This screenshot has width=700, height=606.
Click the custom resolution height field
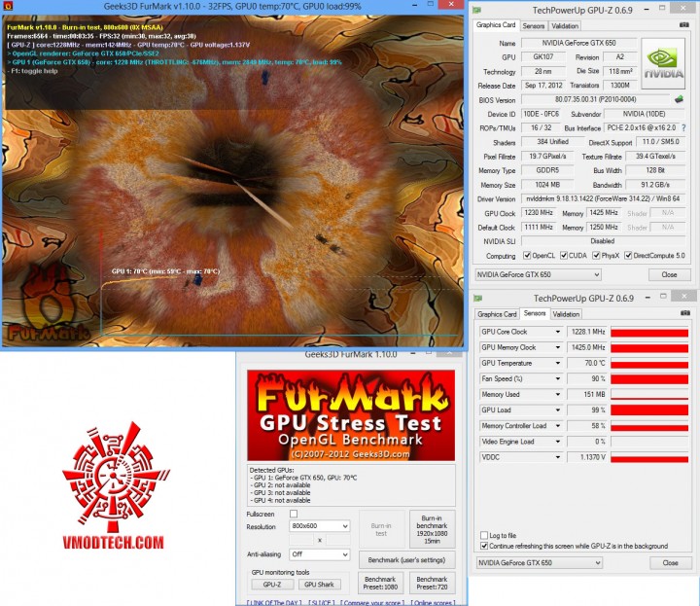(x=337, y=540)
